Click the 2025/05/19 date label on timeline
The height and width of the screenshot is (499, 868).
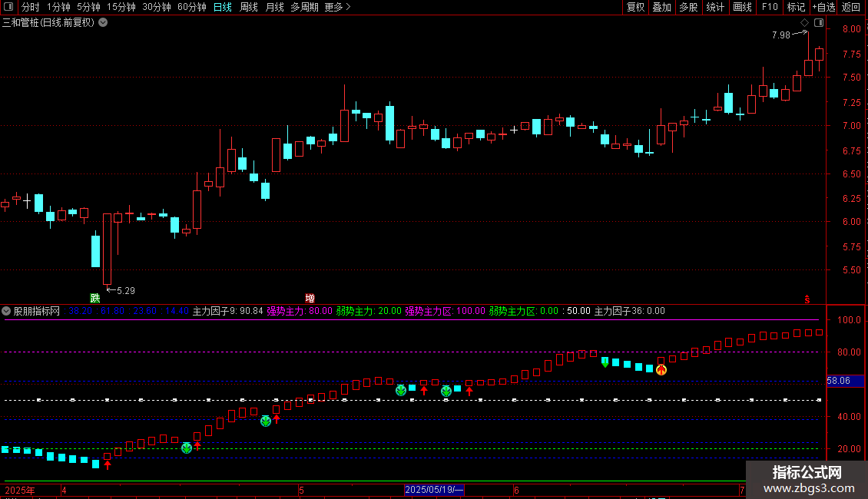[434, 490]
